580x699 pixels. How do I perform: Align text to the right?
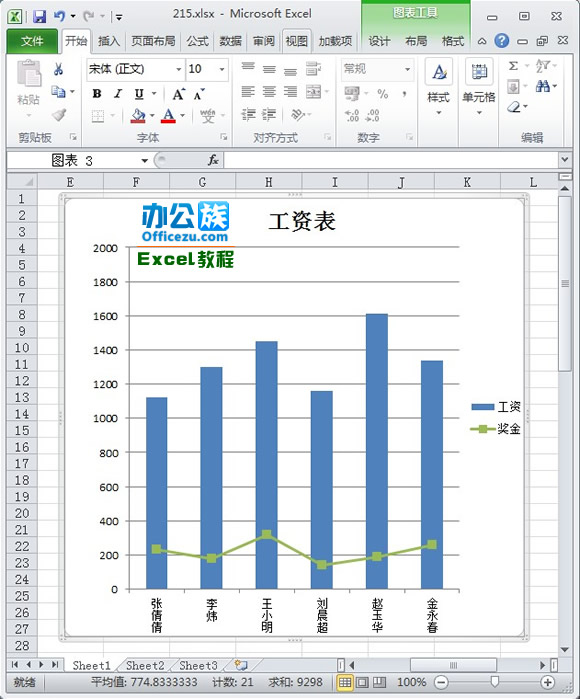(x=290, y=92)
